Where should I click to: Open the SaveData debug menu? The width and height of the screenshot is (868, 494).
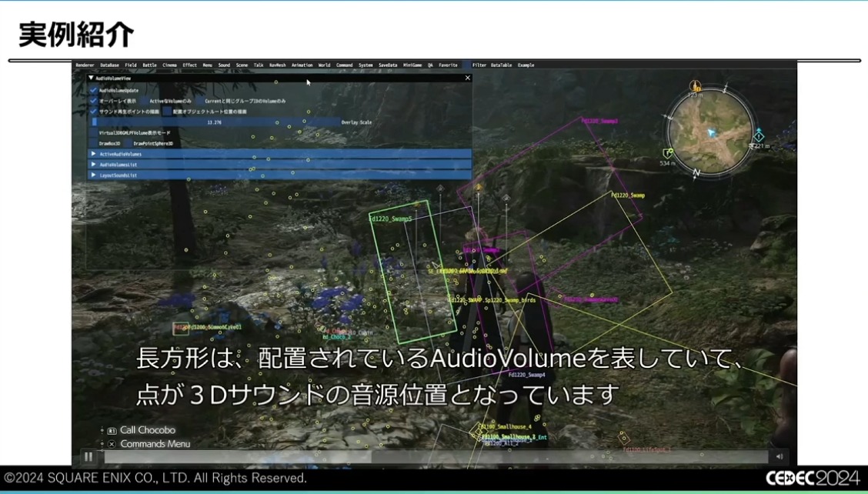click(x=388, y=65)
